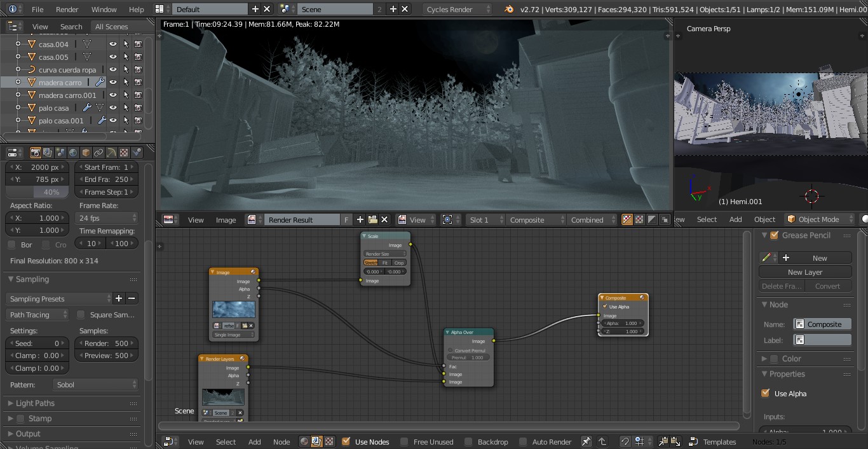Click the Templates button in node editor

click(713, 441)
